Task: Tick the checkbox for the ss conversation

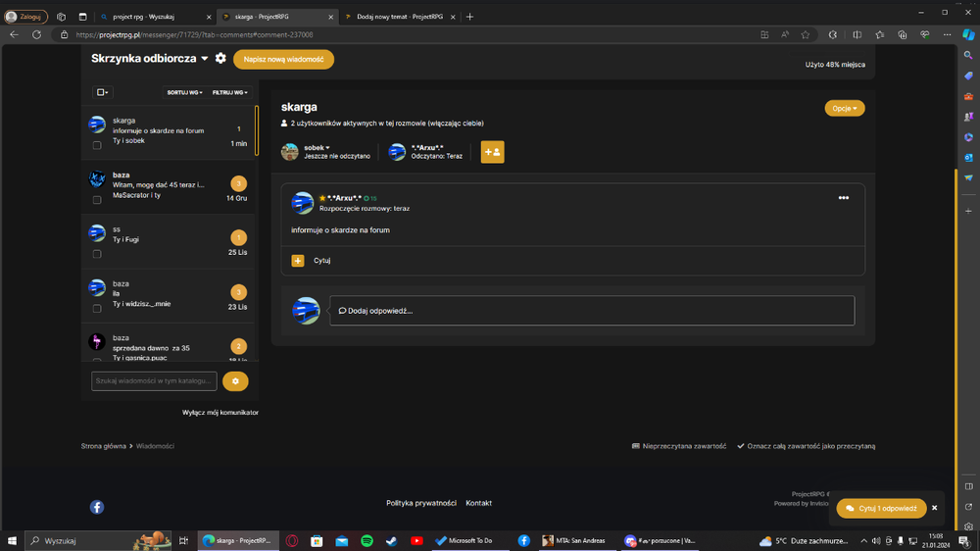Action: (x=97, y=254)
